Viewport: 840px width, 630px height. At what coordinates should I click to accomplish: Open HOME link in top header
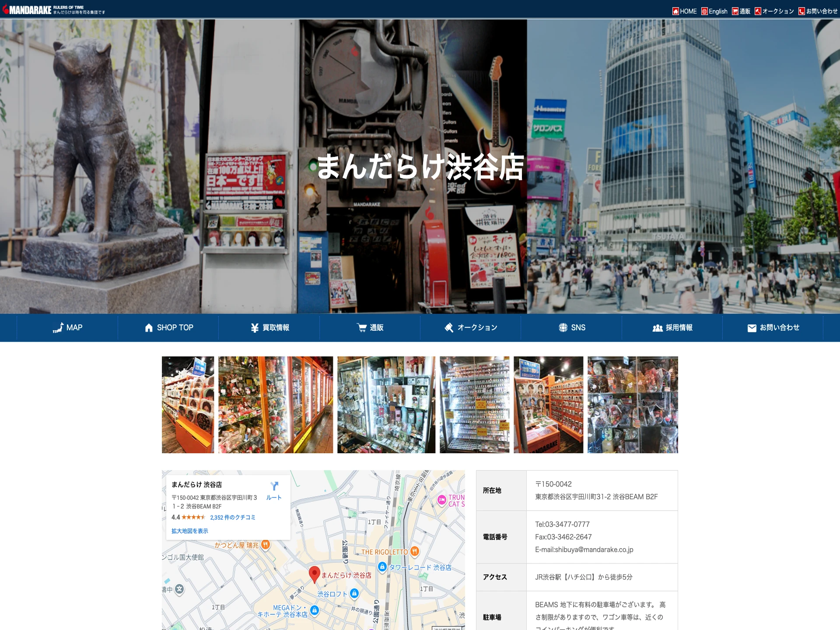[x=684, y=11]
